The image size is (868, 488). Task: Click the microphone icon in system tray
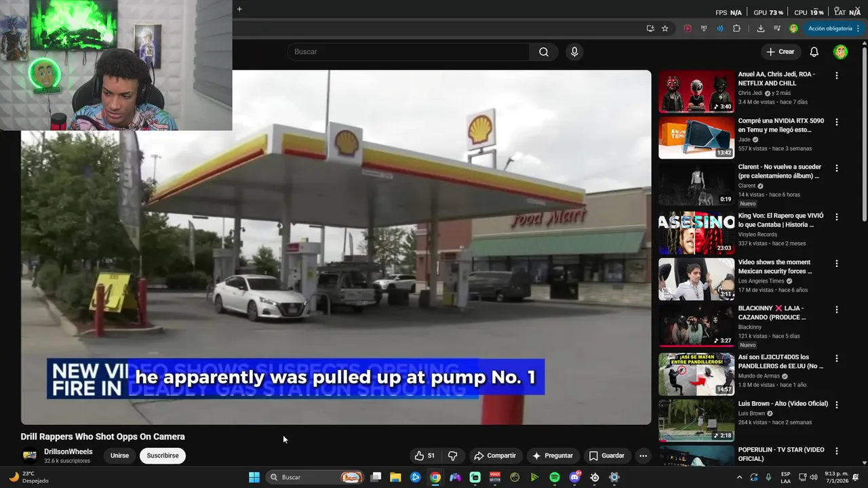pyautogui.click(x=768, y=477)
